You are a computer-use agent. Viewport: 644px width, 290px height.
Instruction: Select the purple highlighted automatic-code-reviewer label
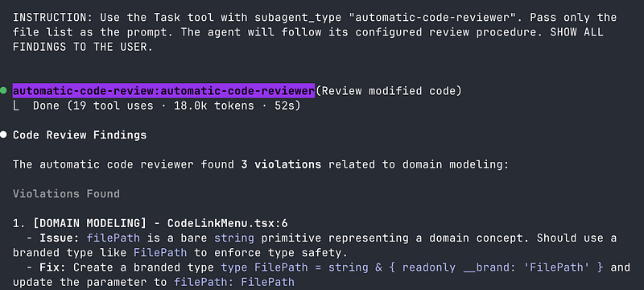click(x=163, y=91)
